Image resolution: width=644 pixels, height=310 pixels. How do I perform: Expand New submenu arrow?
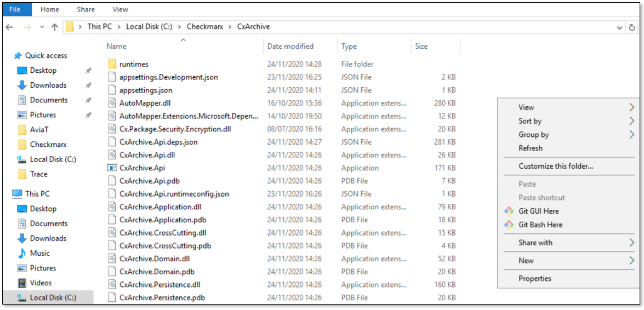click(632, 260)
